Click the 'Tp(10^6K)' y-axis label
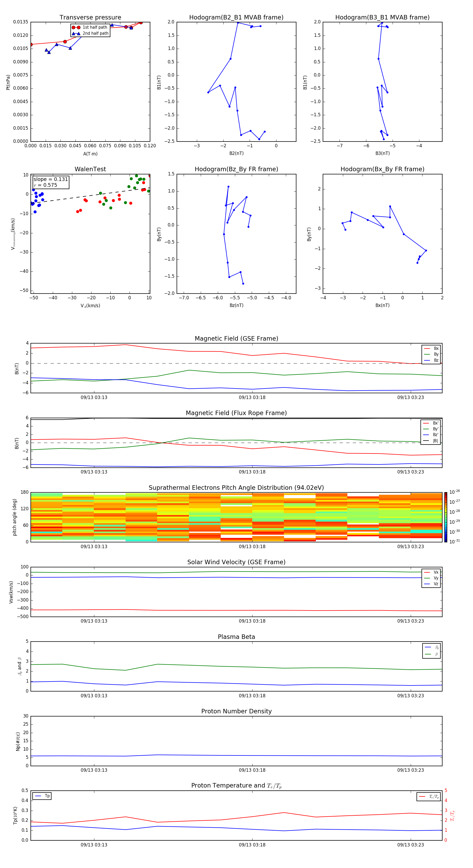This screenshot has width=473, height=868. [16, 815]
